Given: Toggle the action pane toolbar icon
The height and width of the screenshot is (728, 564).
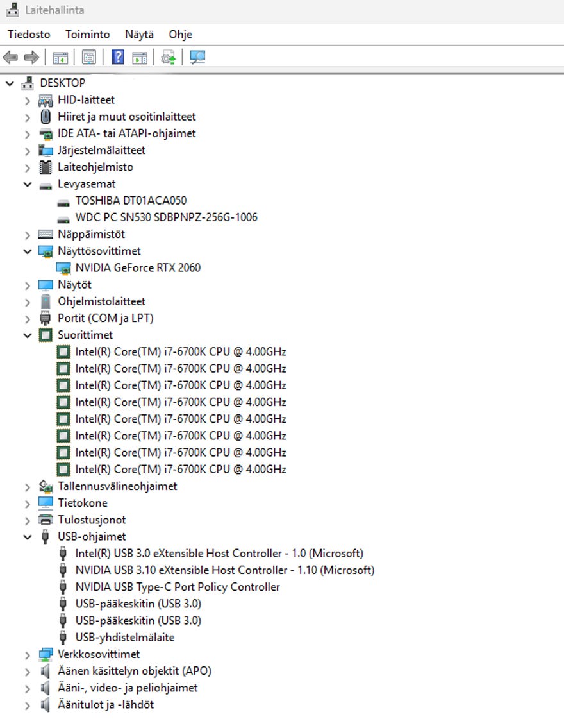Looking at the screenshot, I should point(140,58).
